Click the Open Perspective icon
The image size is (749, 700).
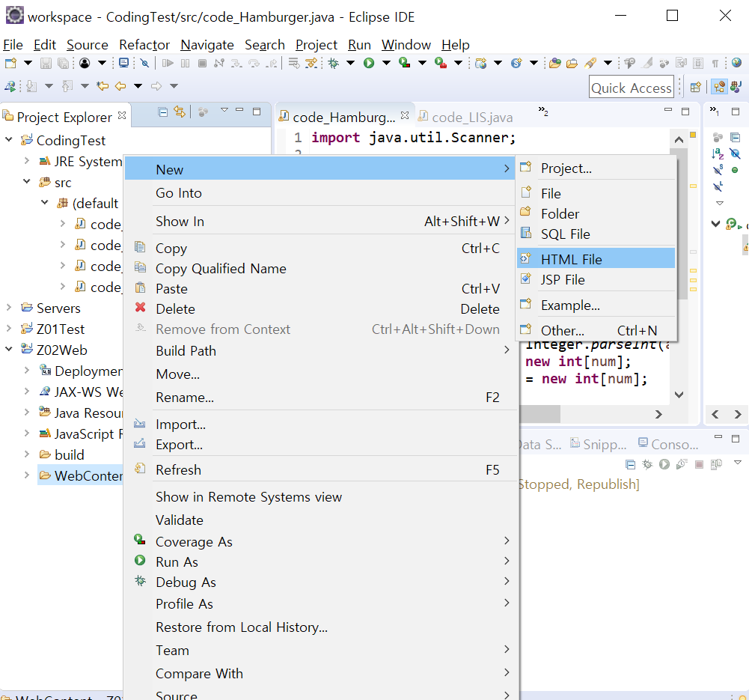(696, 87)
